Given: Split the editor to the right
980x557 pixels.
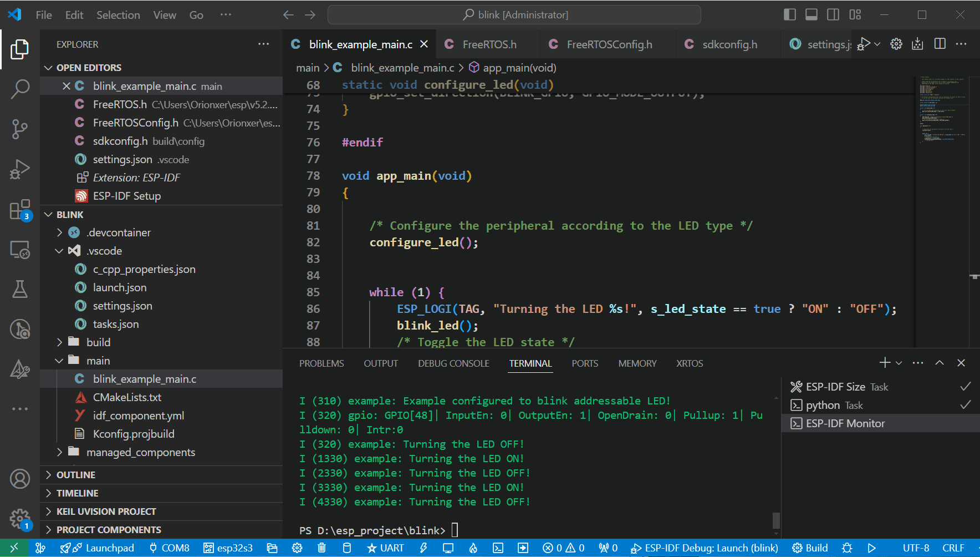Looking at the screenshot, I should [940, 44].
